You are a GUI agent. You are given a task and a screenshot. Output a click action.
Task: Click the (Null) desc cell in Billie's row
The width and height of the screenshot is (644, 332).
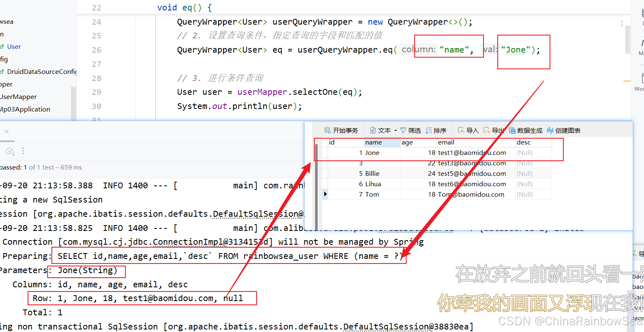pyautogui.click(x=534, y=174)
